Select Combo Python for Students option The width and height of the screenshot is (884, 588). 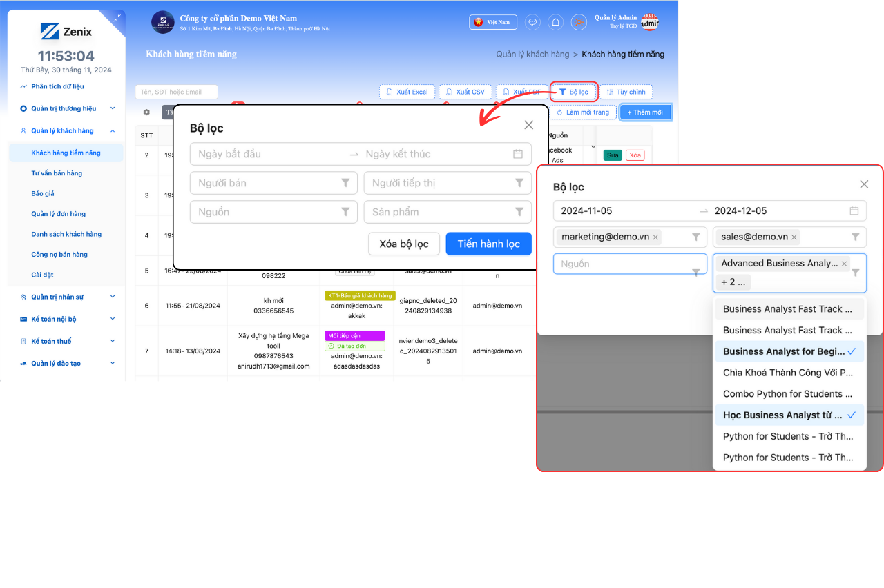[788, 393]
